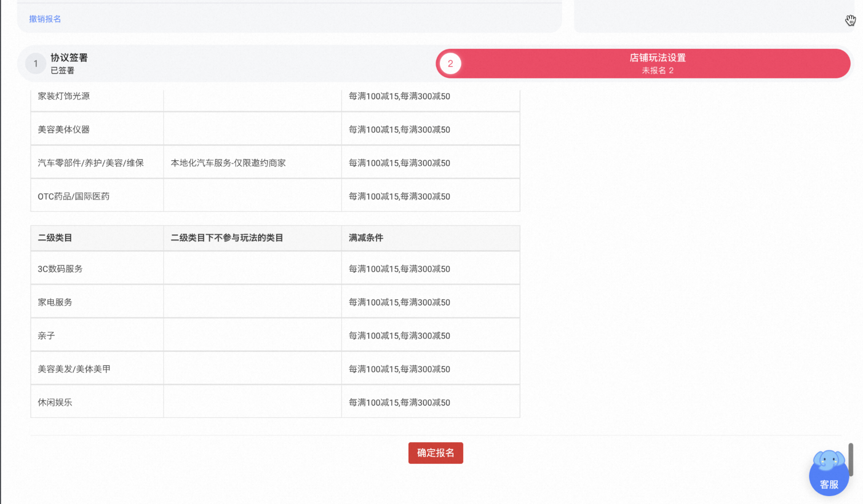Image resolution: width=863 pixels, height=504 pixels.
Task: Click the discount text in 亲子 row
Action: coord(399,336)
